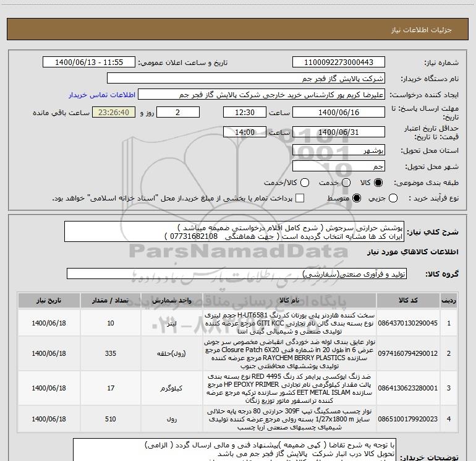The height and width of the screenshot is (461, 476).
Task: Click item code 0864130623280001
Action: point(408,388)
